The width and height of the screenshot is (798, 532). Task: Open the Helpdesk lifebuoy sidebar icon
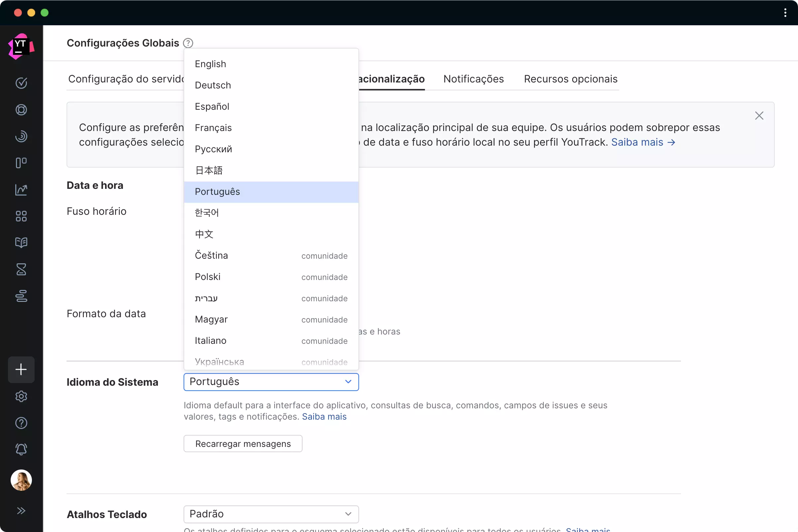(x=21, y=110)
